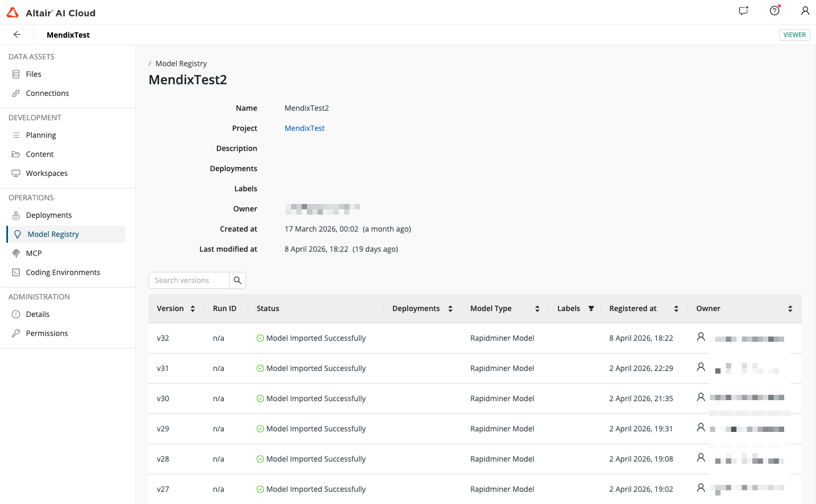Image resolution: width=816 pixels, height=504 pixels.
Task: Sort table by Version column arrows
Action: [x=192, y=308]
